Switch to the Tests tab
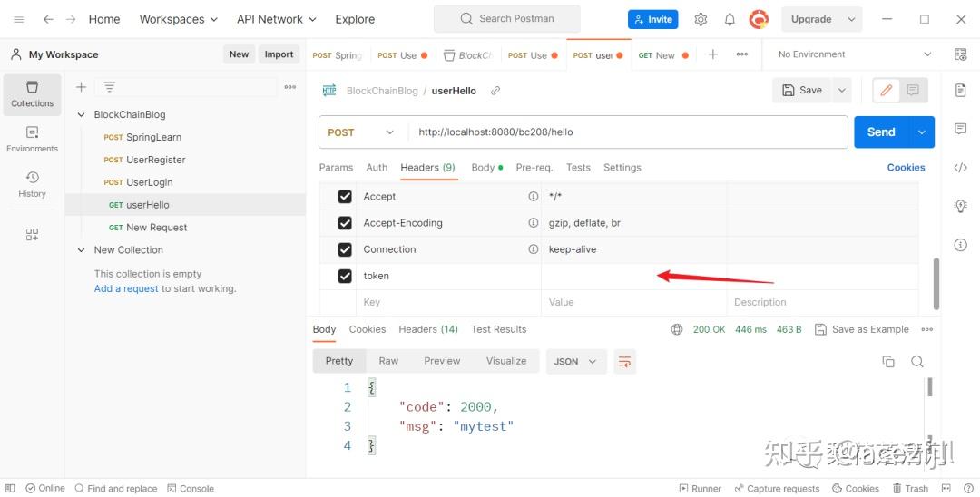980x497 pixels. click(x=578, y=168)
